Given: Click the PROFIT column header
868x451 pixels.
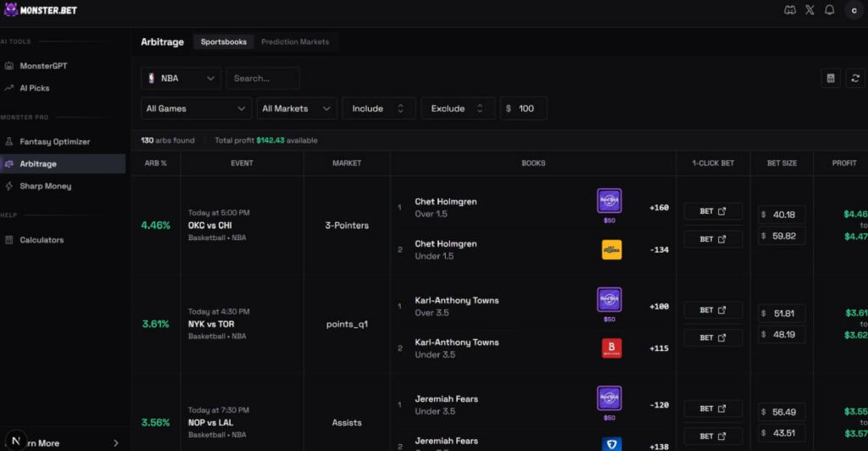Looking at the screenshot, I should click(x=843, y=164).
